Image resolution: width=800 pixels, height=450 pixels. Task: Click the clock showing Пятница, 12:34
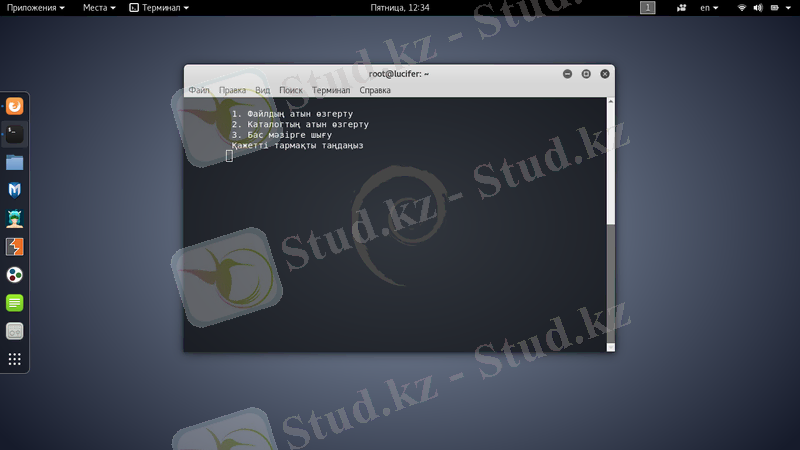tap(399, 7)
